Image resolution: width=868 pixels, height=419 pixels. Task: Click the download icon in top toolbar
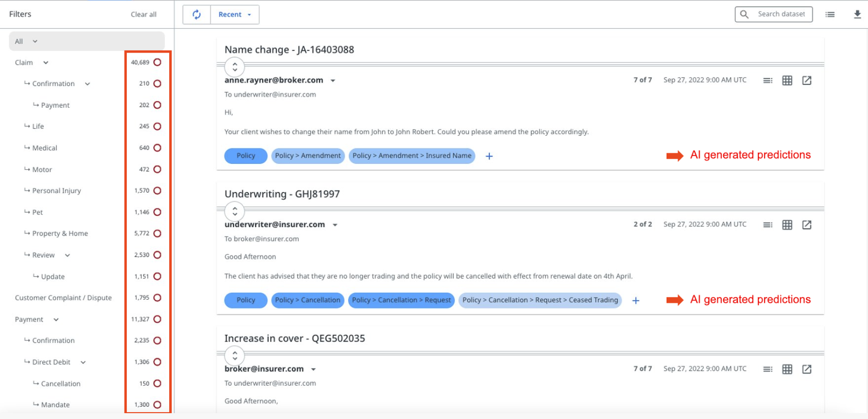coord(857,14)
